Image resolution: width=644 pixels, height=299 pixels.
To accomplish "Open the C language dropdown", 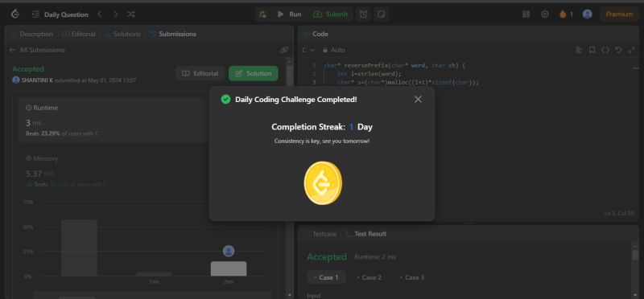I will [308, 50].
